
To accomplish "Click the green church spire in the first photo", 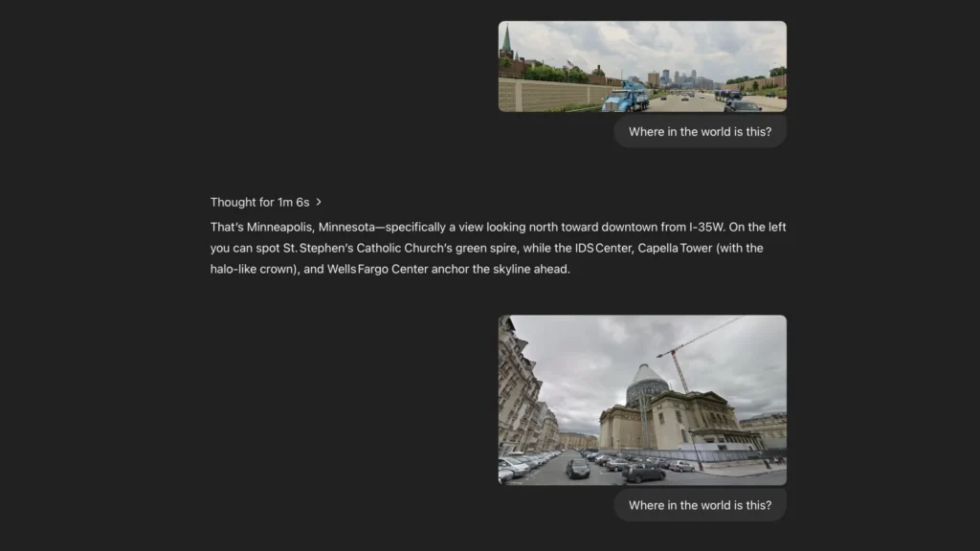I will pos(507,42).
